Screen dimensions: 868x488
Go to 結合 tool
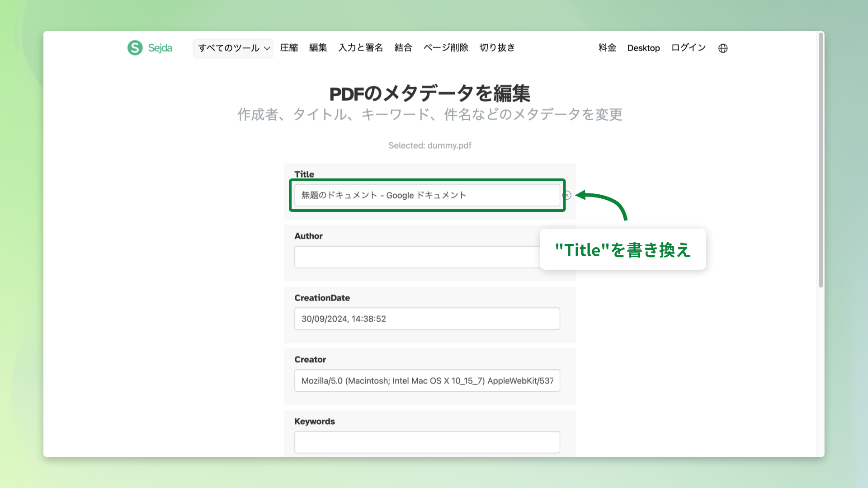coord(403,48)
